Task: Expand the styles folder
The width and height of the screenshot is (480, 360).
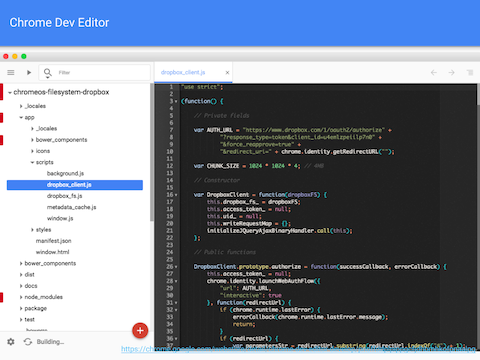Action: [32, 230]
